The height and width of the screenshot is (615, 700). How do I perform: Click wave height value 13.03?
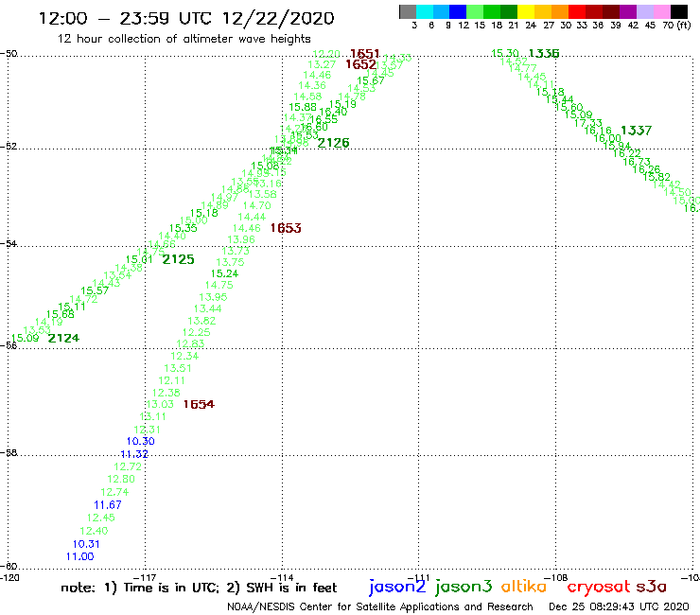pos(160,404)
